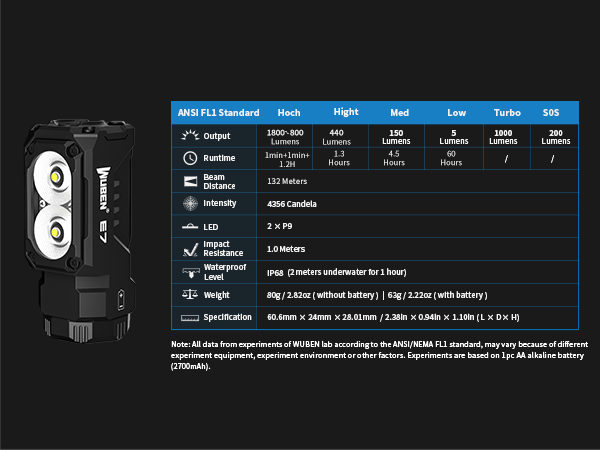Viewport: 600px width, 450px height.
Task: Select the 'Hoch' column header
Action: click(289, 112)
